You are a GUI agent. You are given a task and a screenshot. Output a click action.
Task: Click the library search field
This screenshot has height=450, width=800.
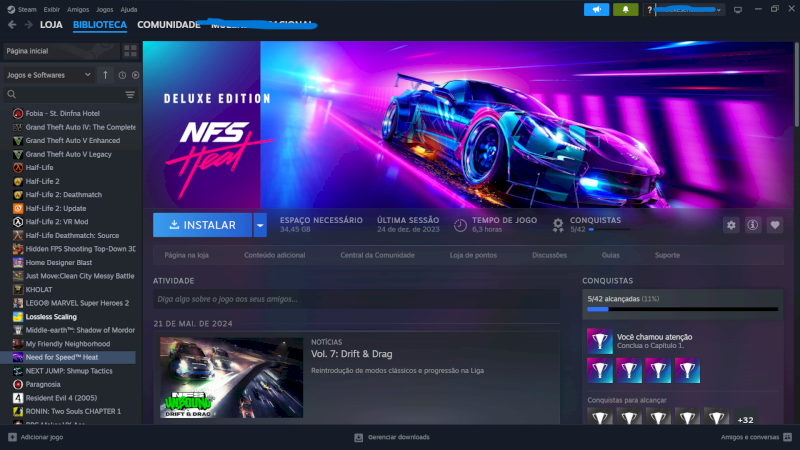70,94
